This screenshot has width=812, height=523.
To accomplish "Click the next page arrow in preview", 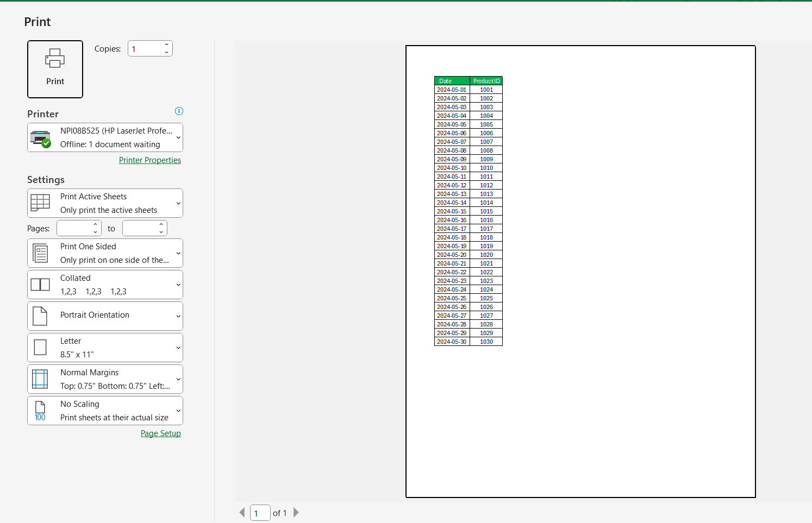I will click(296, 512).
